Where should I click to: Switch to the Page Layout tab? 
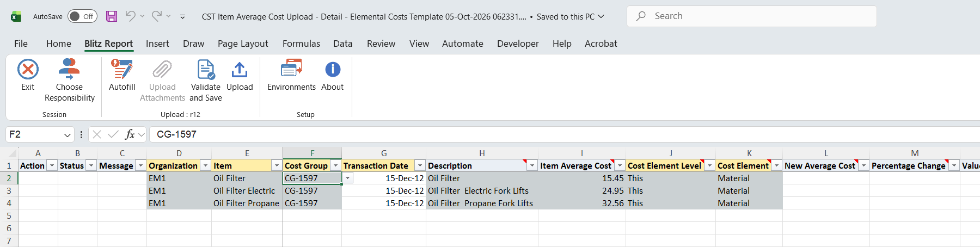[x=243, y=44]
